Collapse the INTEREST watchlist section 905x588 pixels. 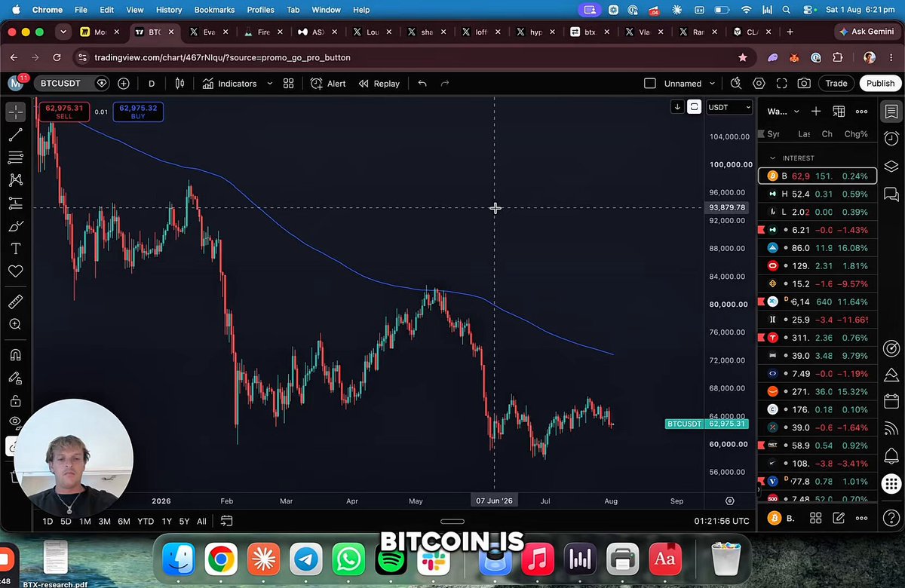tap(772, 158)
